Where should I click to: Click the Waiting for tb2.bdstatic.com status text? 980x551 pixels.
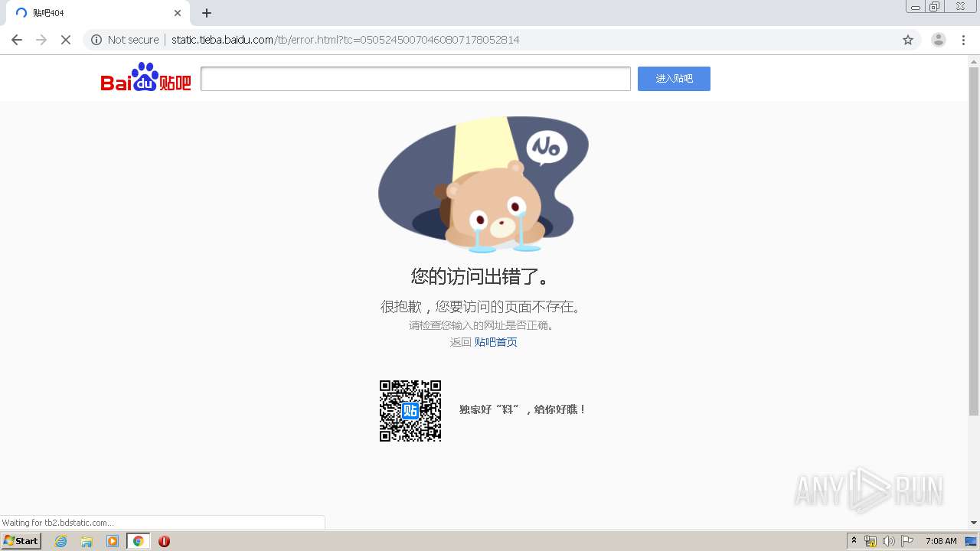coord(57,523)
